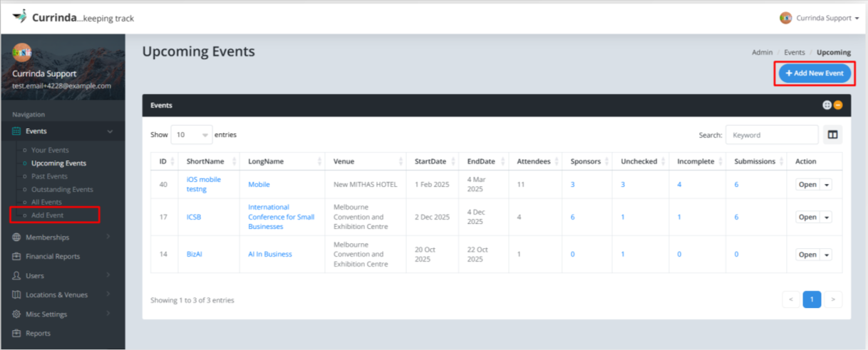The width and height of the screenshot is (868, 350).
Task: Open the iOS mobile testng event link
Action: click(204, 184)
